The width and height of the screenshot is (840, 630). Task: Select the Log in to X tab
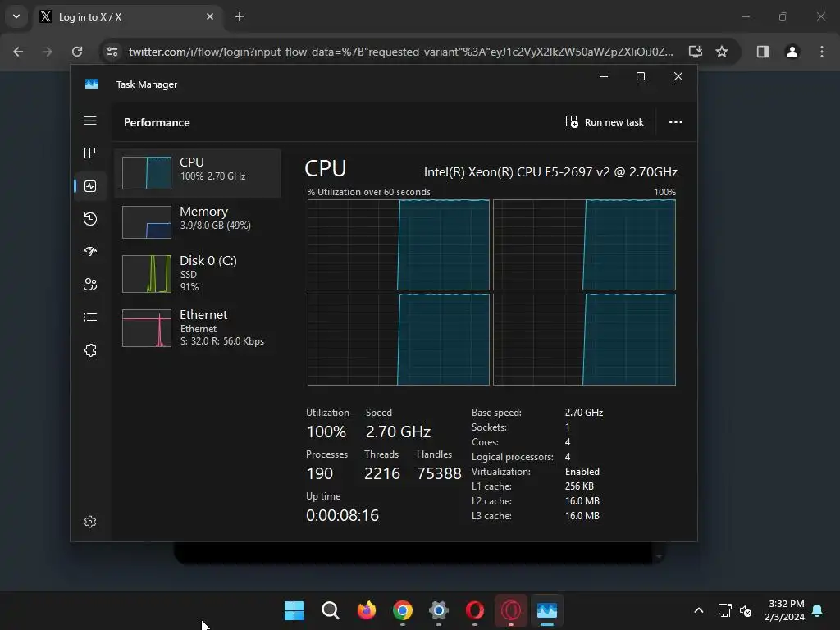tap(127, 16)
